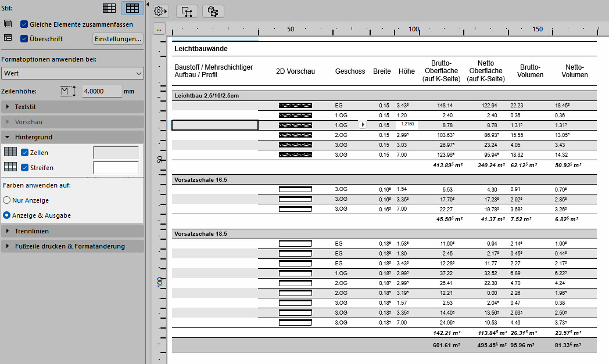Click the 2D preview of the EG Leichtbau row
Image resolution: width=609 pixels, height=364 pixels.
coord(295,105)
